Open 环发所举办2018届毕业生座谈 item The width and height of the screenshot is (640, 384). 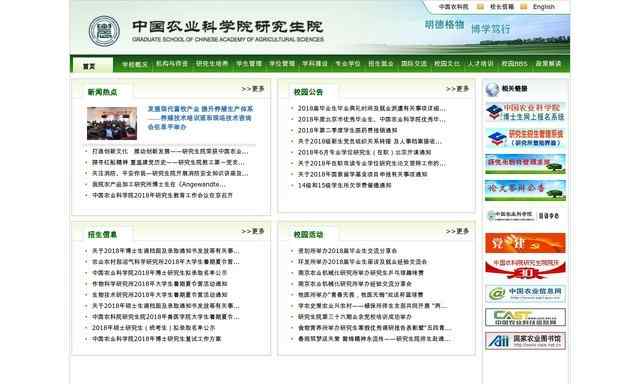pyautogui.click(x=362, y=262)
